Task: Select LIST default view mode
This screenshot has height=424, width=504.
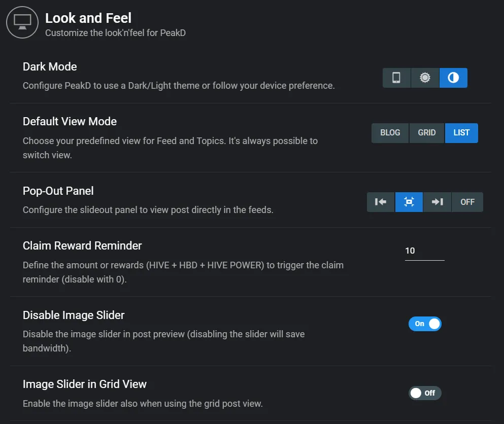Action: pyautogui.click(x=461, y=133)
